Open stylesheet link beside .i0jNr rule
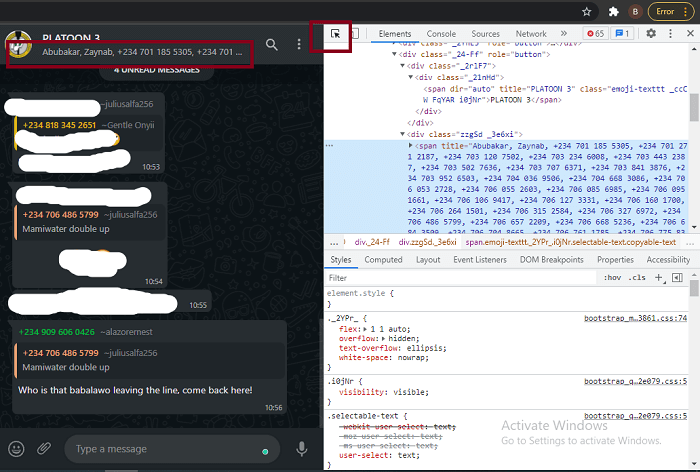This screenshot has width=700, height=472. click(635, 381)
